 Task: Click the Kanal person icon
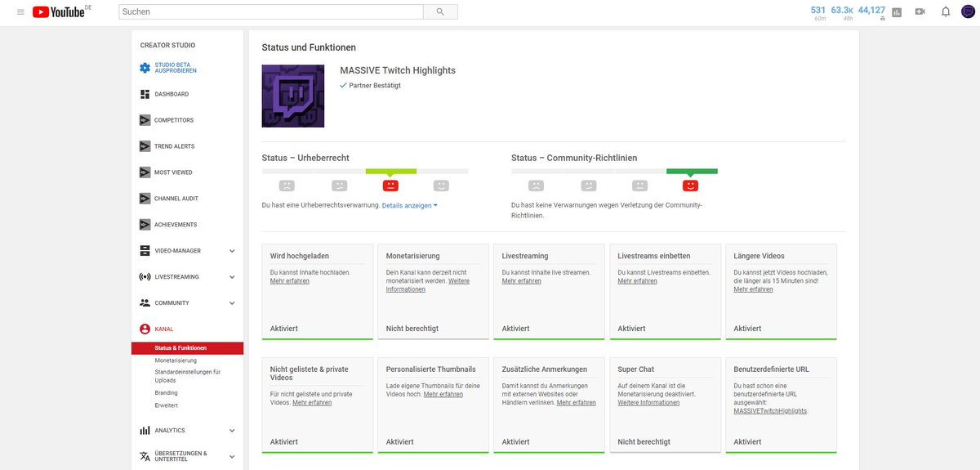(145, 329)
